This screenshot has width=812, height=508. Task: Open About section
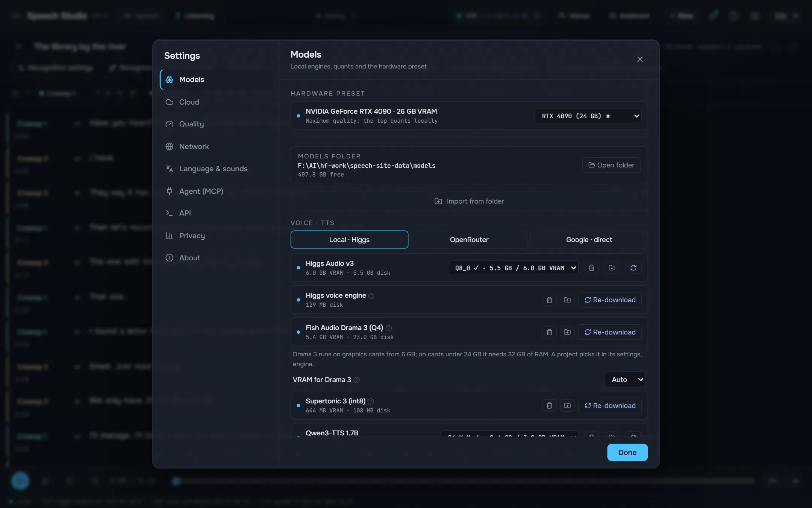[x=216, y=258]
